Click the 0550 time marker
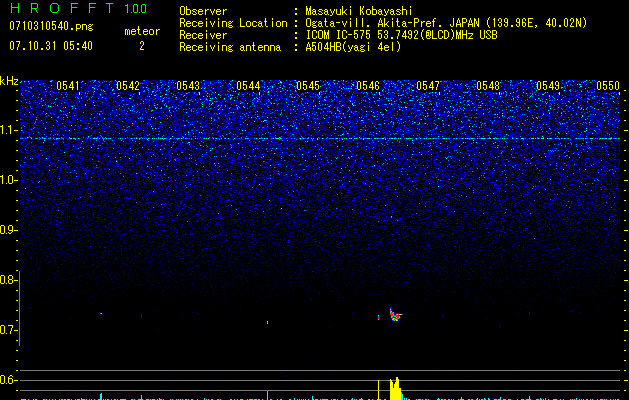The height and width of the screenshot is (400, 629). [x=608, y=86]
